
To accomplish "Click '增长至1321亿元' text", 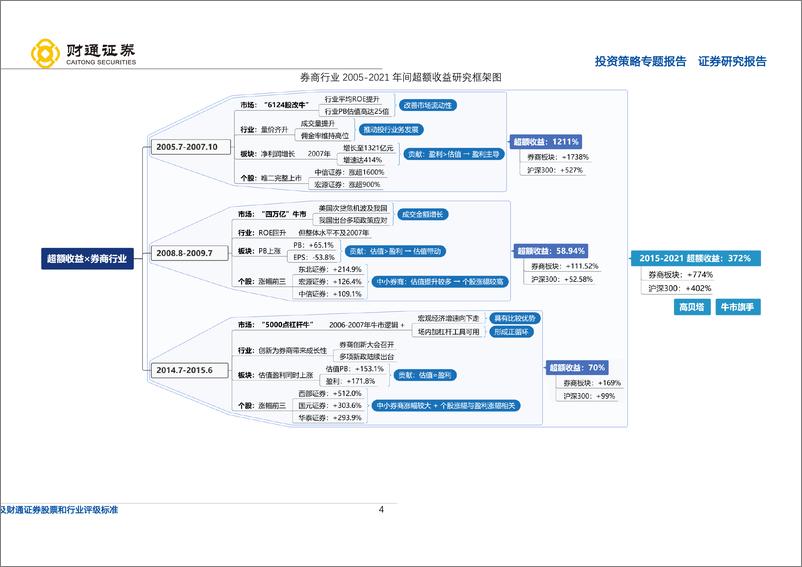I will (x=368, y=148).
